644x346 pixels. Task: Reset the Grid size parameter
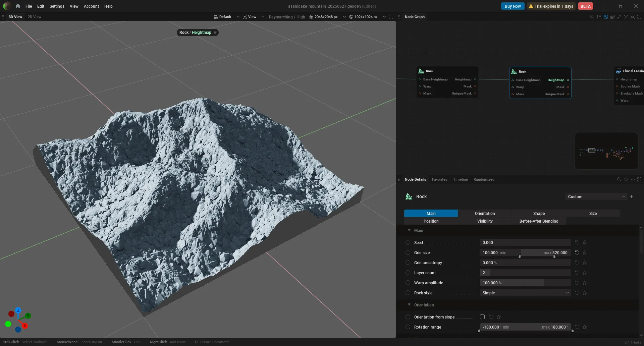577,252
